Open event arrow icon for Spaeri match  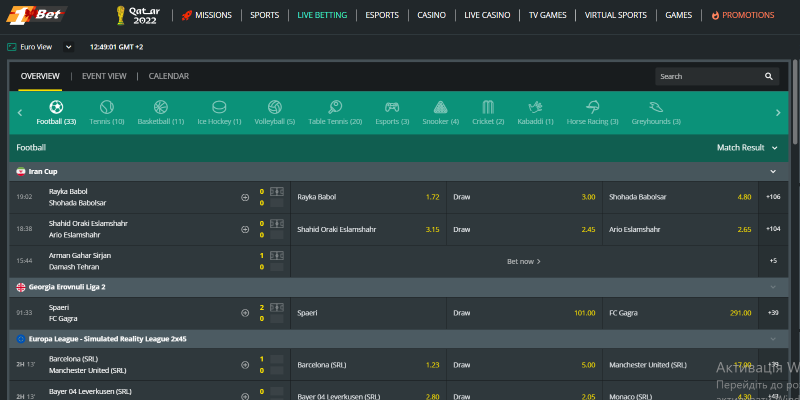point(245,313)
